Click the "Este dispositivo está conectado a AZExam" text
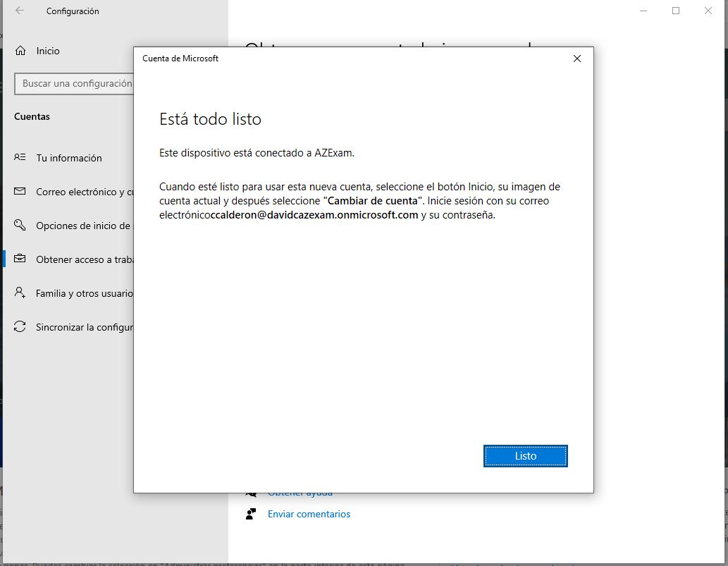The height and width of the screenshot is (566, 728). tap(257, 153)
